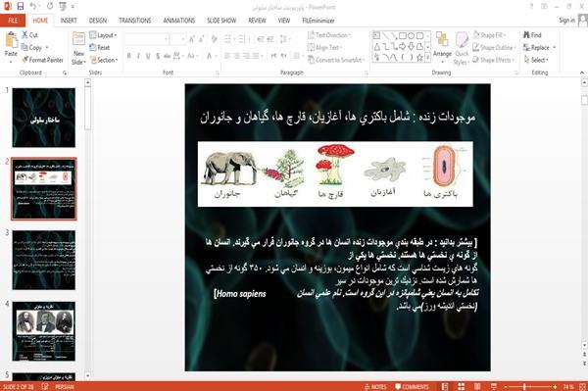Click the Save icon in quick access toolbar

[x=21, y=6]
